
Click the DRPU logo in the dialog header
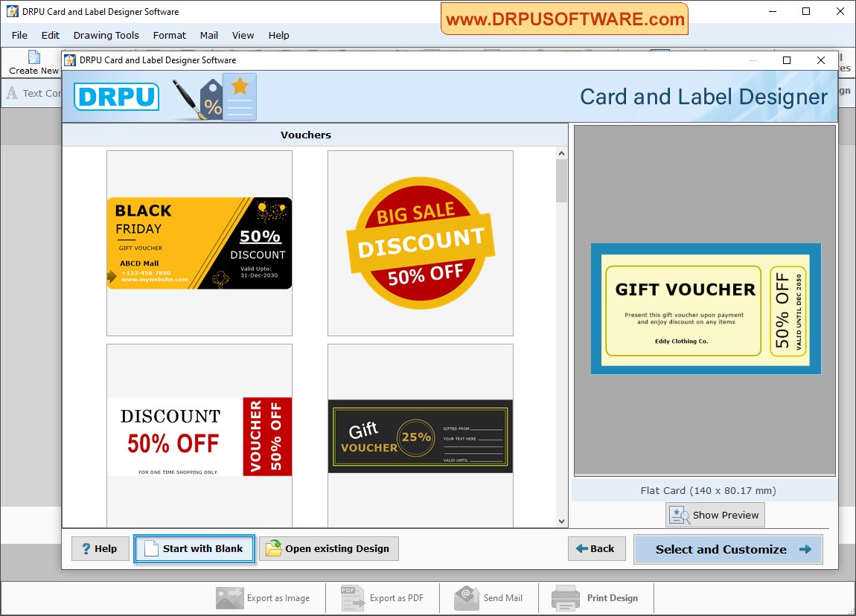[x=115, y=97]
